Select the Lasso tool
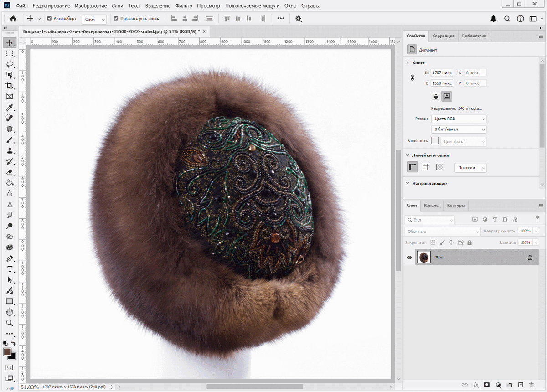 10,64
